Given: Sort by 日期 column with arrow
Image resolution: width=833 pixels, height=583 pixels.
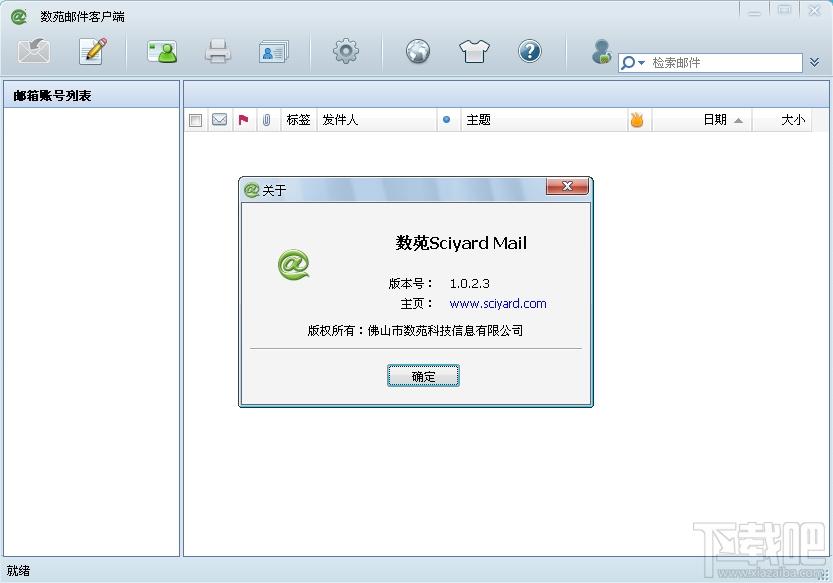Looking at the screenshot, I should coord(701,120).
